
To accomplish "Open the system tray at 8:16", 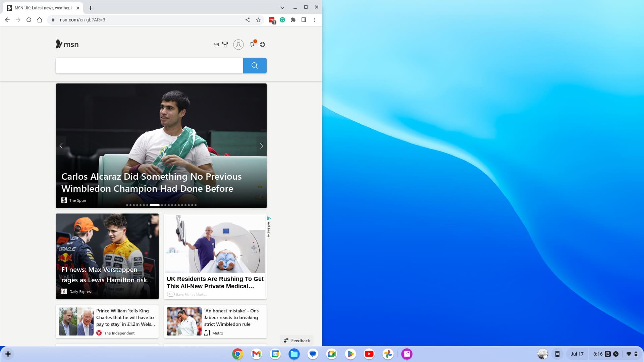I will click(615, 354).
